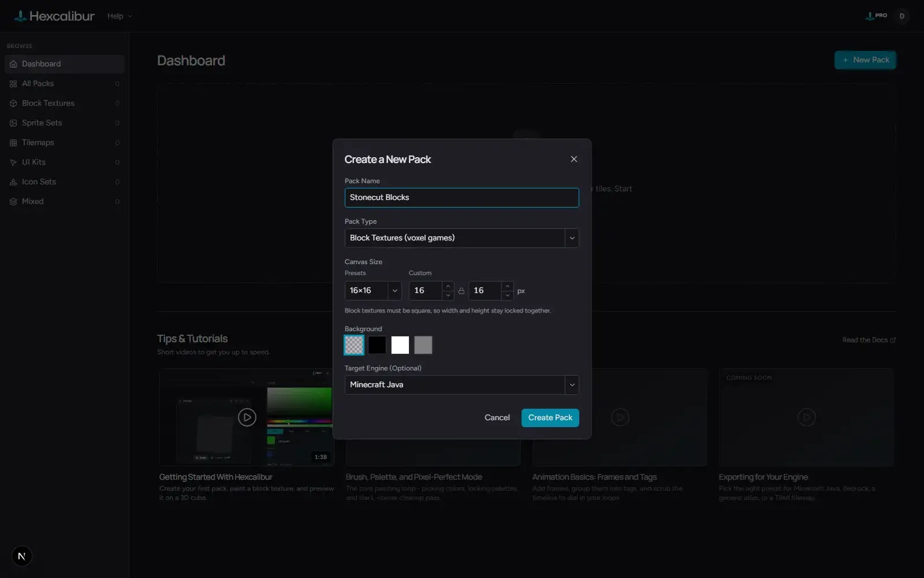
Task: Open Tilemaps category
Action: coord(64,143)
